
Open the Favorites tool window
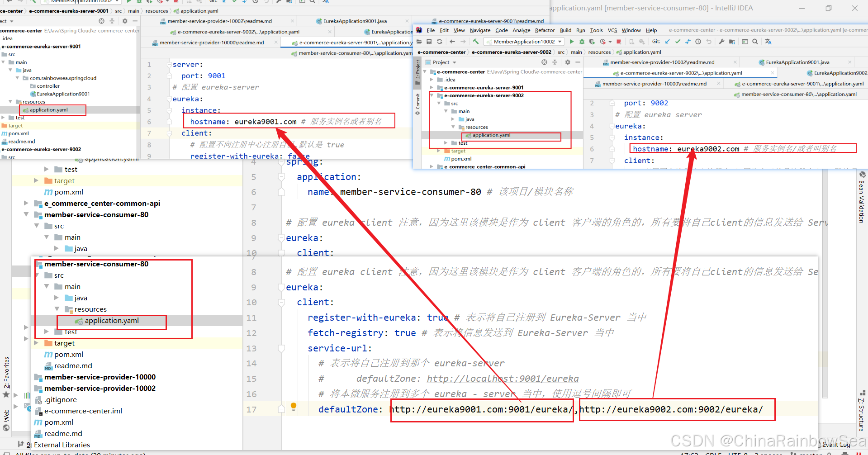pyautogui.click(x=6, y=377)
